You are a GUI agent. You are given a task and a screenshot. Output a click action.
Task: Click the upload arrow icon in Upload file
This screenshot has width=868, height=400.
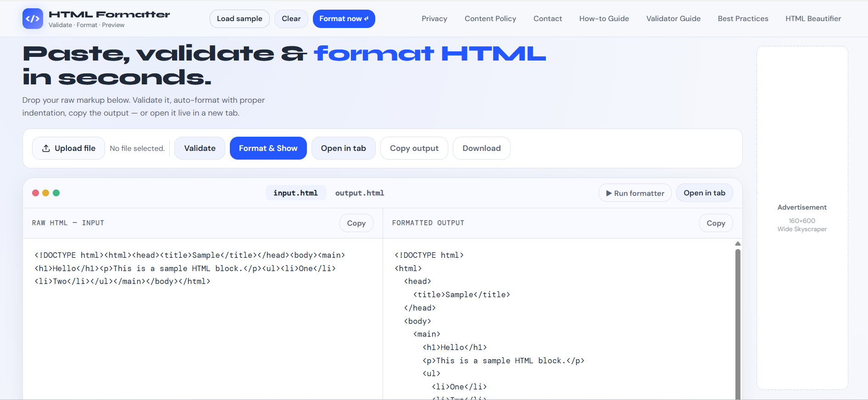[x=46, y=148]
